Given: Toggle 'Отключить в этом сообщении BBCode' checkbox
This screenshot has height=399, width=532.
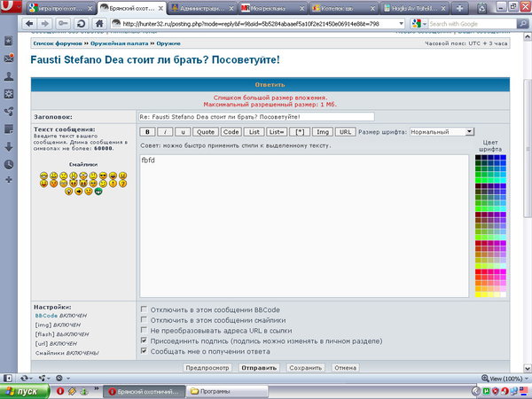Looking at the screenshot, I should [x=144, y=309].
